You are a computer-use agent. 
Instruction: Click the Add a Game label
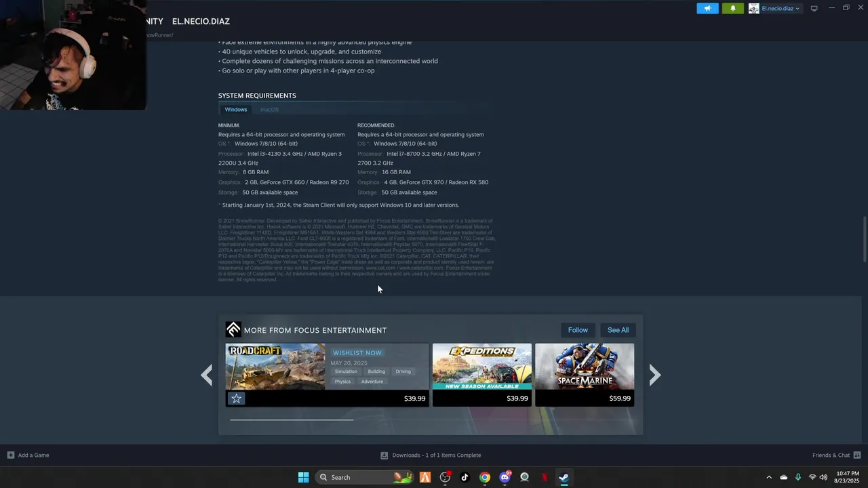(33, 455)
